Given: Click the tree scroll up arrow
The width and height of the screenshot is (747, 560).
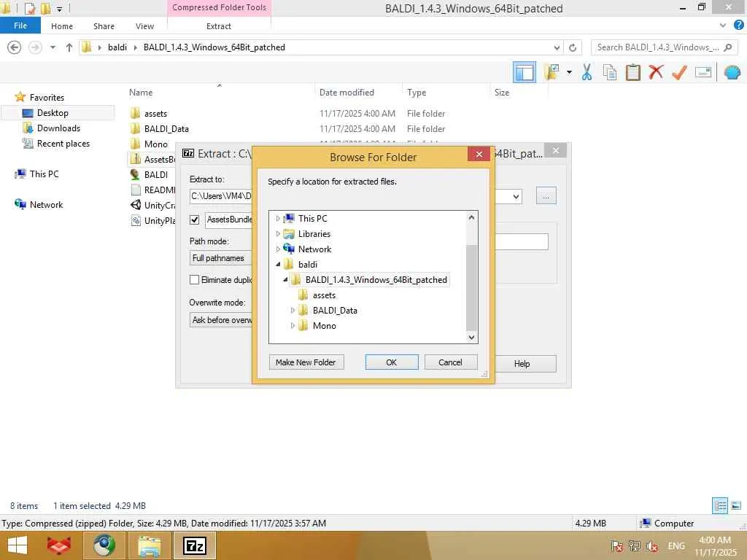Looking at the screenshot, I should coord(471,217).
